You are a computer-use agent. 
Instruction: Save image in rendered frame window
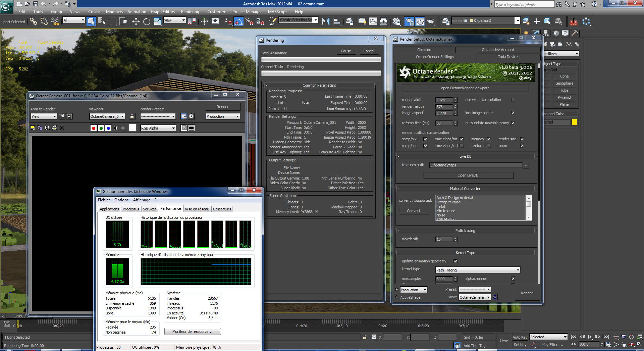coord(33,128)
